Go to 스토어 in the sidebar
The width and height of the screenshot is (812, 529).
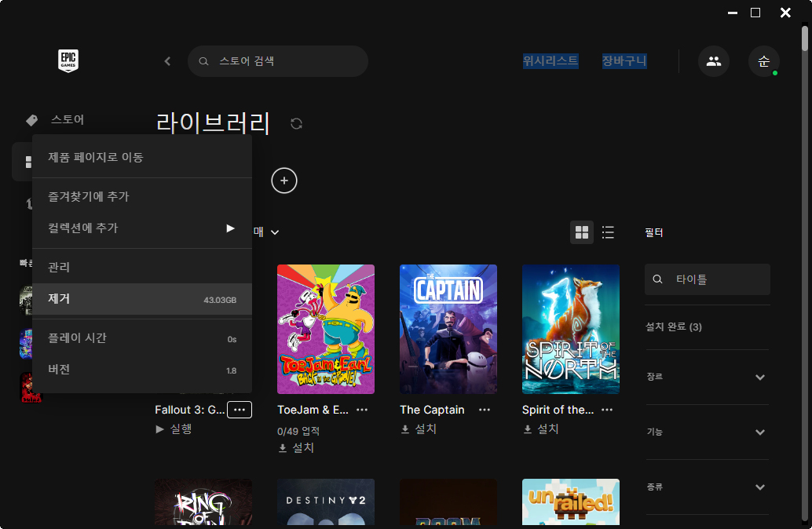pyautogui.click(x=68, y=119)
